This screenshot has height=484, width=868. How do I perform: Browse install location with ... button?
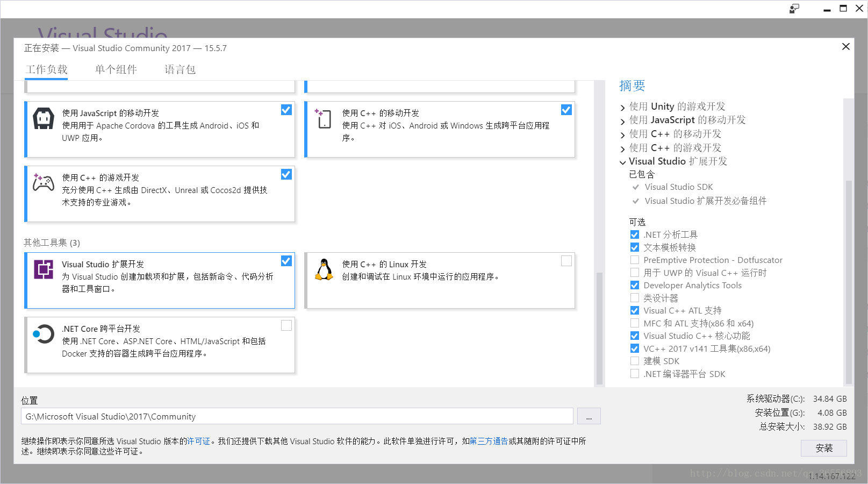589,416
